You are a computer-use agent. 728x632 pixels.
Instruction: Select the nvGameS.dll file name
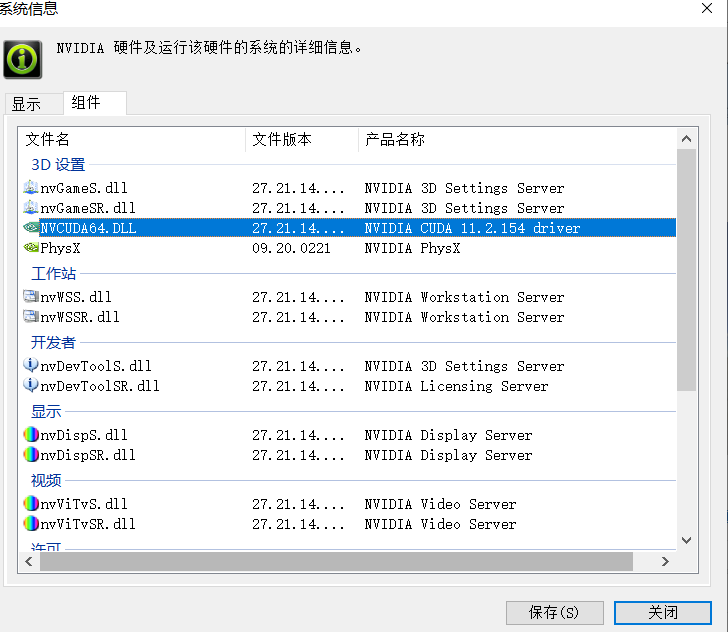coord(84,188)
